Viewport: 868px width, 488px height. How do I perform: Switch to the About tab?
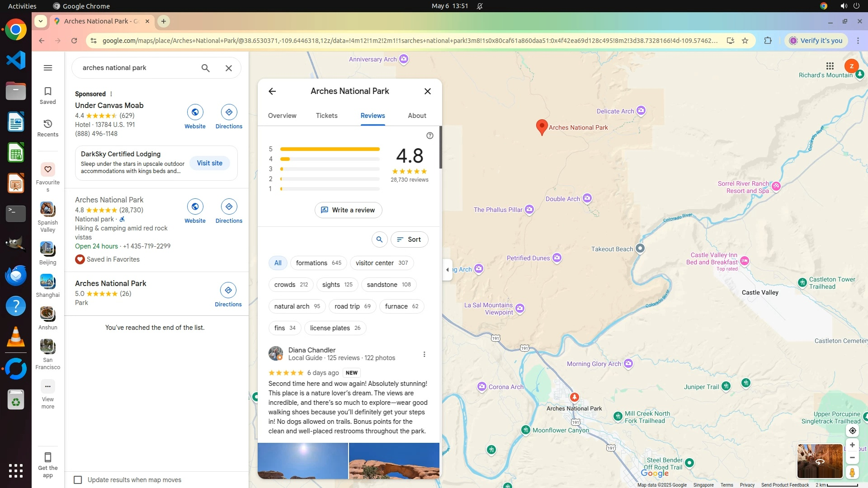click(x=416, y=116)
